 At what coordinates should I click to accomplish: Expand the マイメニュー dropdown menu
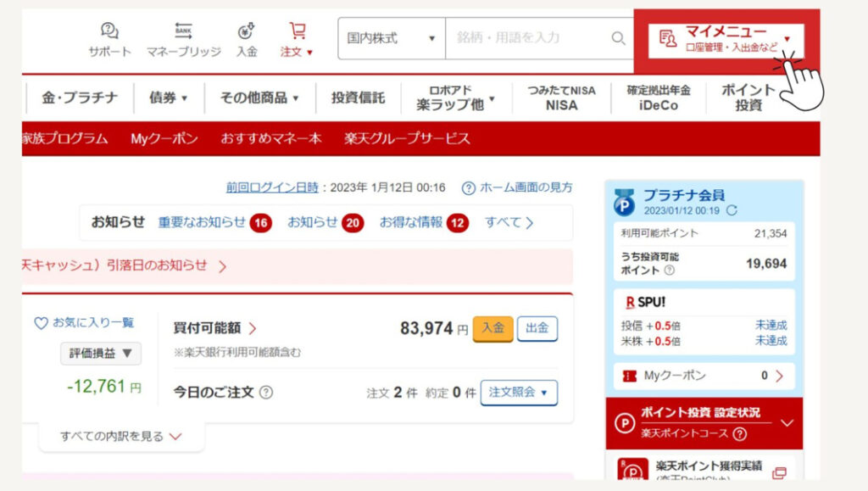[x=787, y=39]
